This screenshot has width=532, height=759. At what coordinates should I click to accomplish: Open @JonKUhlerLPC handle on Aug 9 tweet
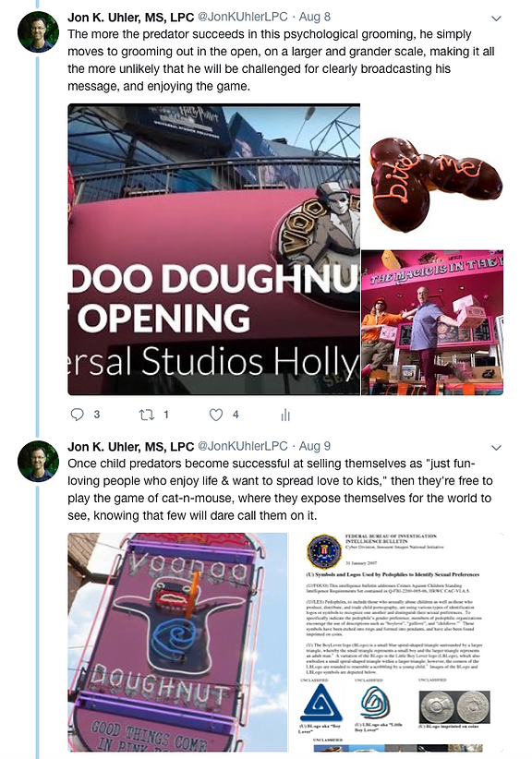tap(243, 446)
